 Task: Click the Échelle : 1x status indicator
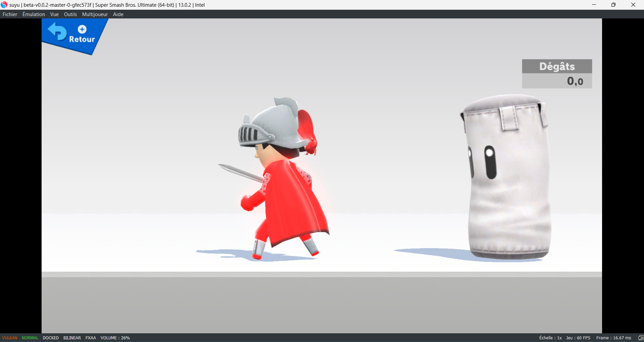point(550,338)
